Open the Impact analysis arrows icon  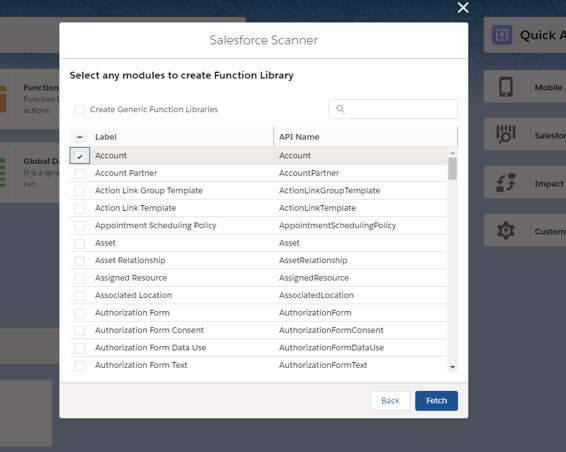[506, 183]
